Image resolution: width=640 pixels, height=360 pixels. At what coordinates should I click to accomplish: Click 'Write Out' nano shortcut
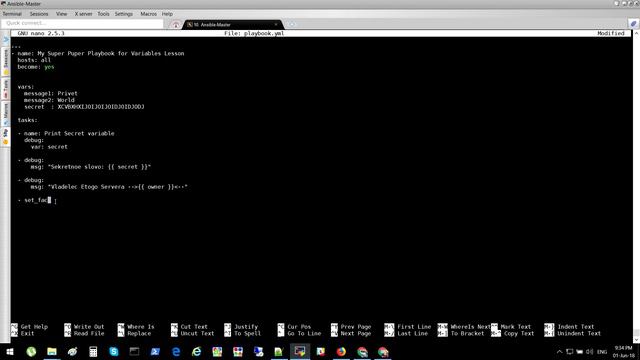(x=84, y=327)
